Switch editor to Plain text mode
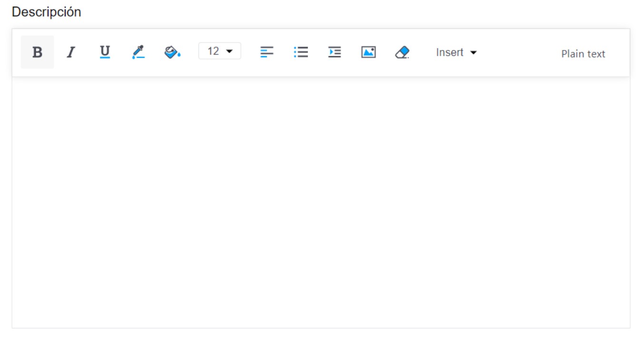The height and width of the screenshot is (337, 644). [x=583, y=54]
